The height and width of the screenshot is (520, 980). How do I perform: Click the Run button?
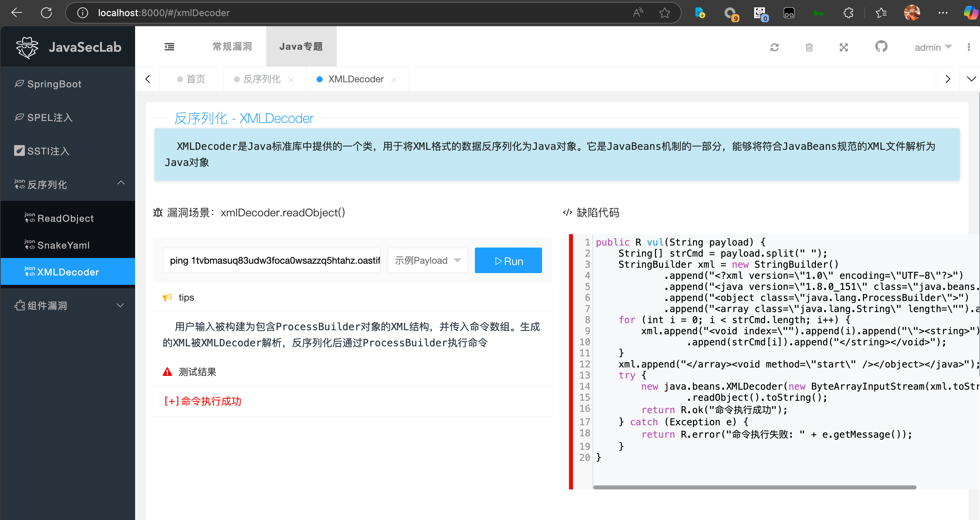click(508, 261)
